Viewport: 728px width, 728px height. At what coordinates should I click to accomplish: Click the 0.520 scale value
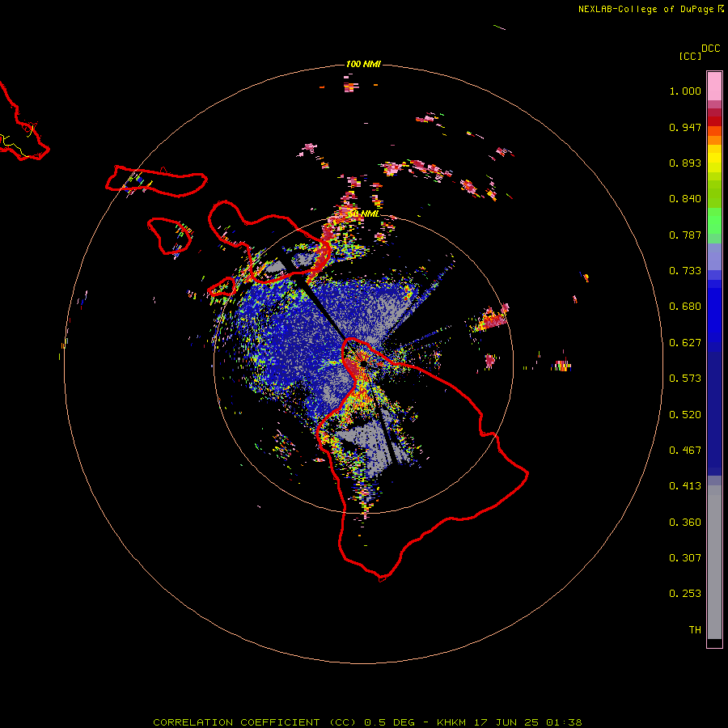[685, 415]
